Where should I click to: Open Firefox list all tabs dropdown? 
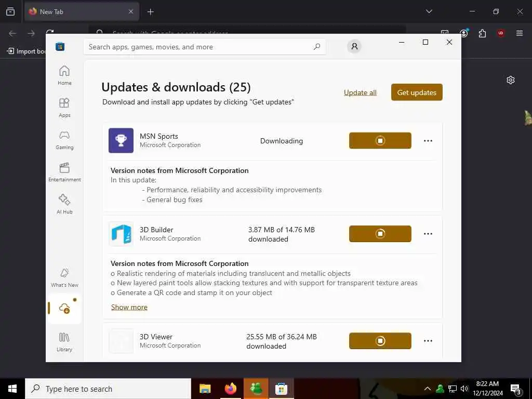[x=429, y=11]
